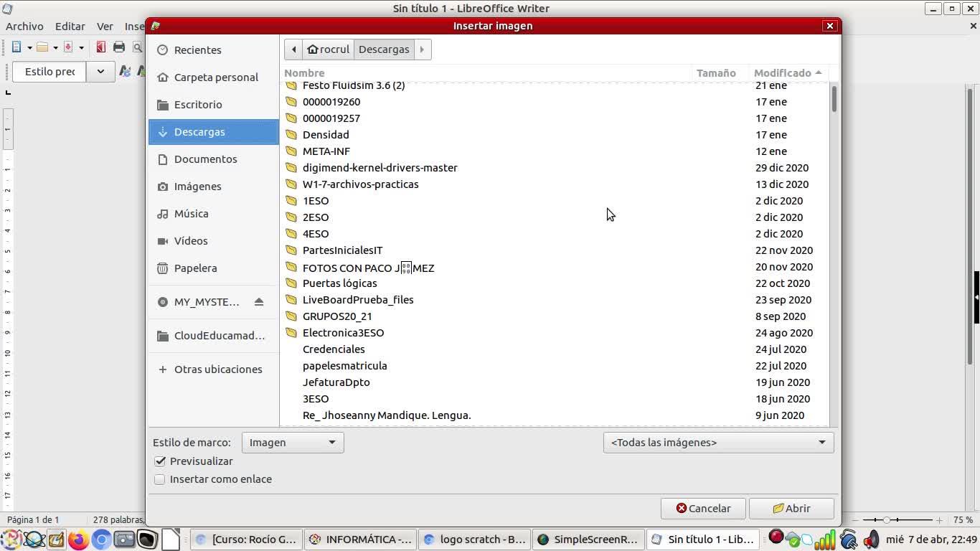The image size is (980, 551).
Task: Click the zoom in plus icon in Writer
Action: pyautogui.click(x=939, y=520)
